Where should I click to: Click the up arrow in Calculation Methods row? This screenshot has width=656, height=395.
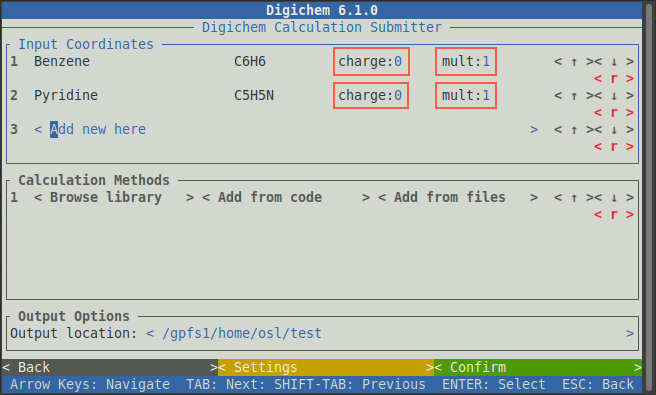click(x=574, y=198)
